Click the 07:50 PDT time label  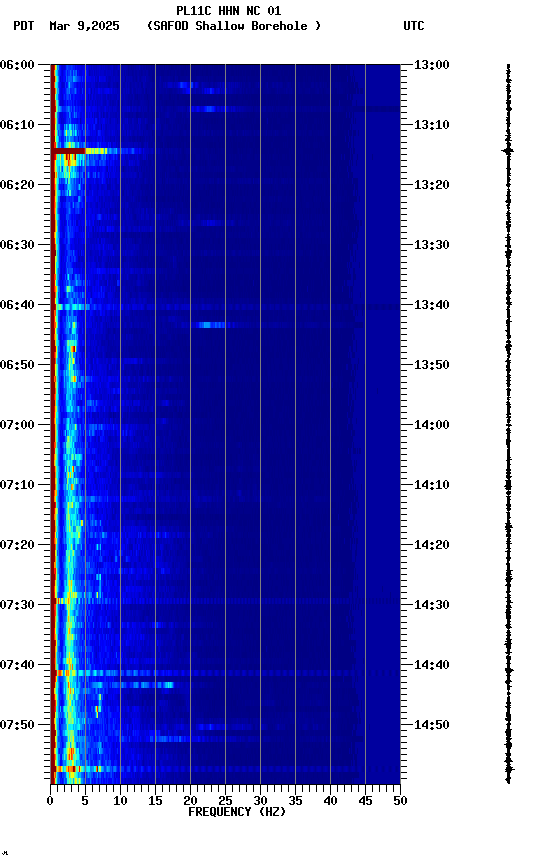[x=17, y=725]
